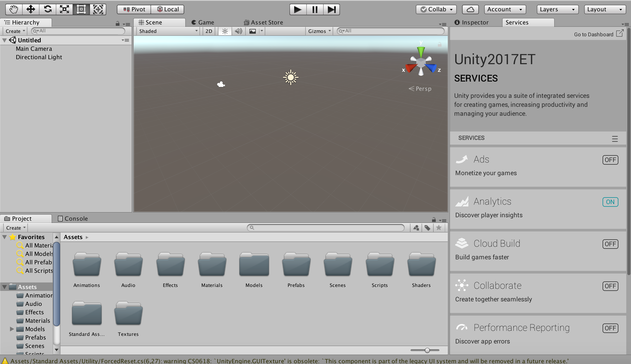Viewport: 631px width, 364px height.
Task: Click the Hierarchy panel lock icon
Action: pyautogui.click(x=117, y=24)
